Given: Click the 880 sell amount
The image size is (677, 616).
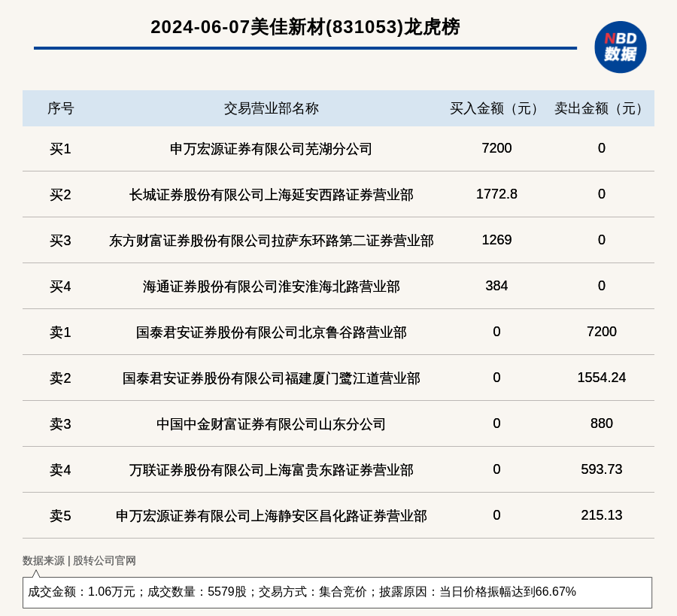Looking at the screenshot, I should (x=602, y=423).
